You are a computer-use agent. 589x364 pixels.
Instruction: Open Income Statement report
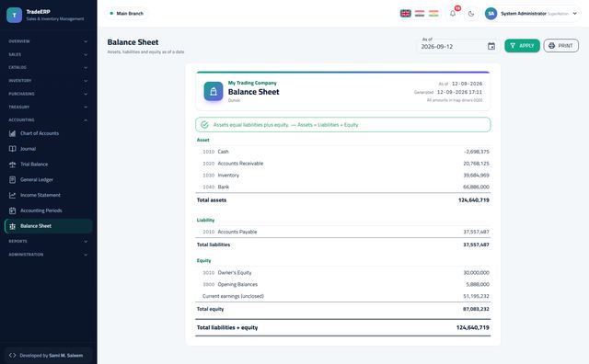[48, 195]
